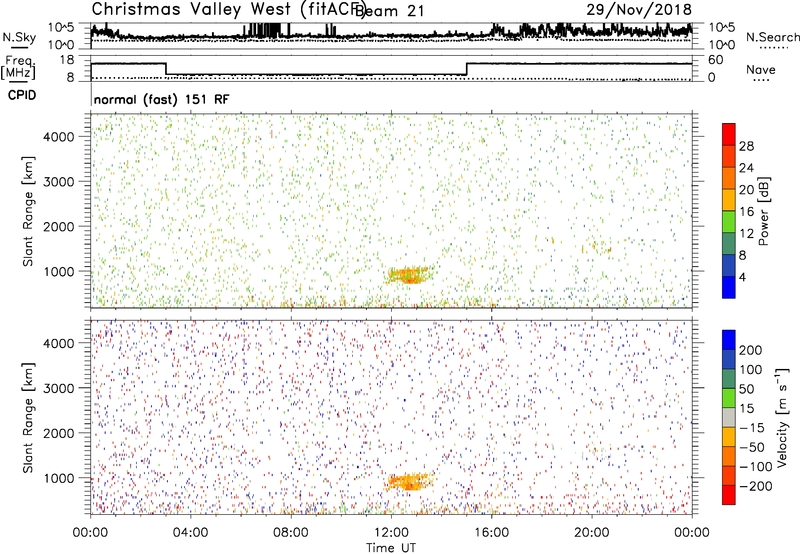Click the "1000" tick in the power panel
The height and width of the screenshot is (554, 800).
click(x=58, y=271)
